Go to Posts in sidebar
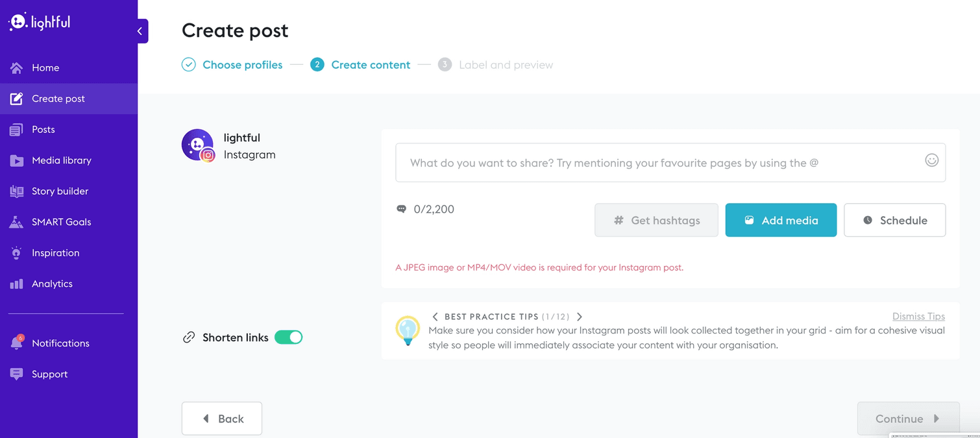 (43, 129)
